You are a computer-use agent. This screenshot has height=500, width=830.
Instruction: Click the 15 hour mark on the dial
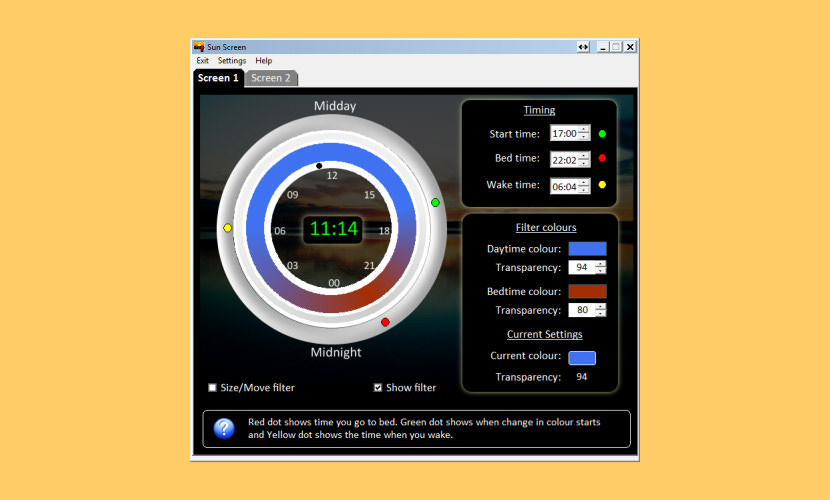[369, 195]
